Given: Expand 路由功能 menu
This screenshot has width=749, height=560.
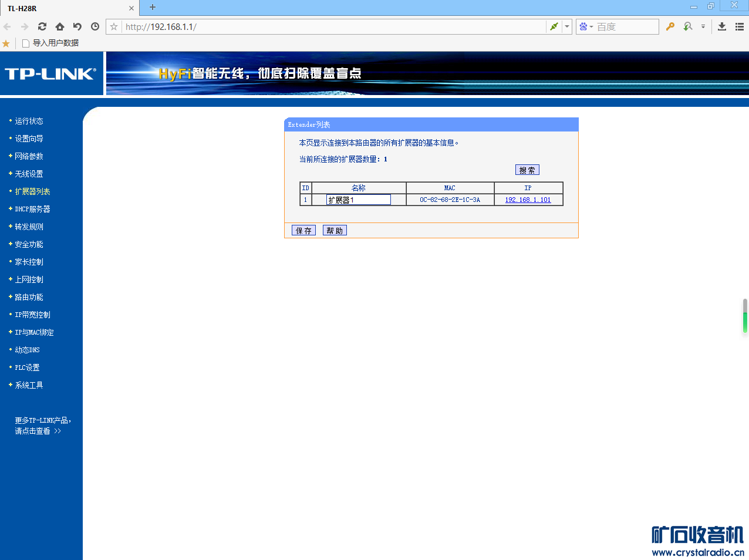Looking at the screenshot, I should 29,297.
